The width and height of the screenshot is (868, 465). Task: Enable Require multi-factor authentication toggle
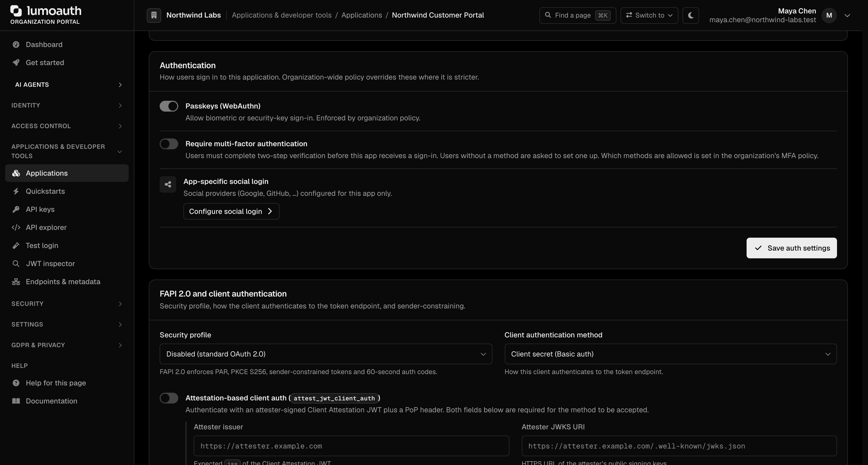tap(169, 144)
